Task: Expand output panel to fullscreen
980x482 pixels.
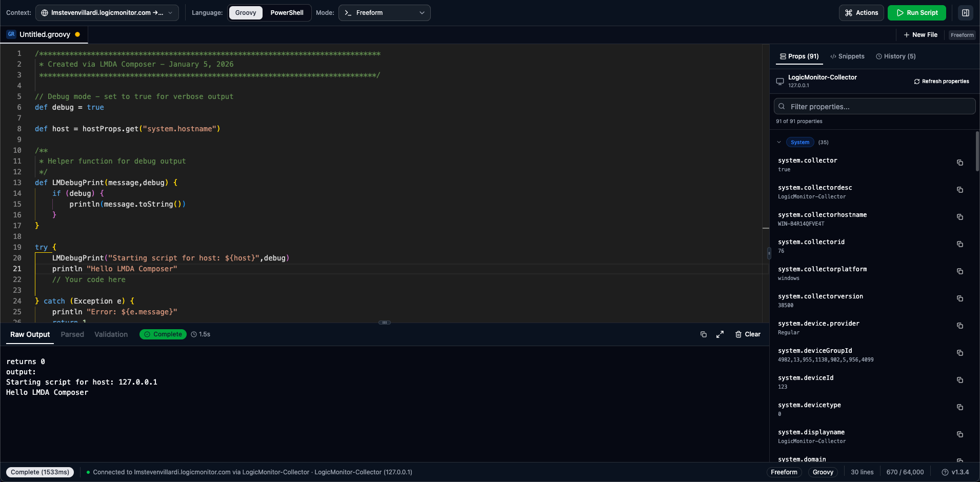Action: click(x=720, y=334)
